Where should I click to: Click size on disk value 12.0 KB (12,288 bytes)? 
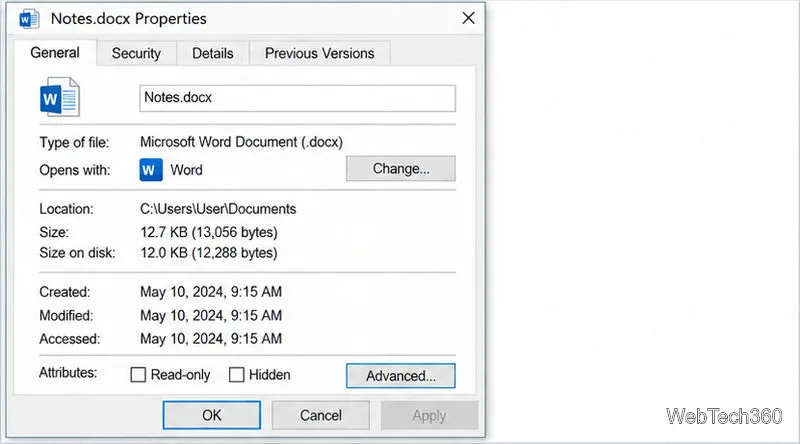click(x=209, y=253)
